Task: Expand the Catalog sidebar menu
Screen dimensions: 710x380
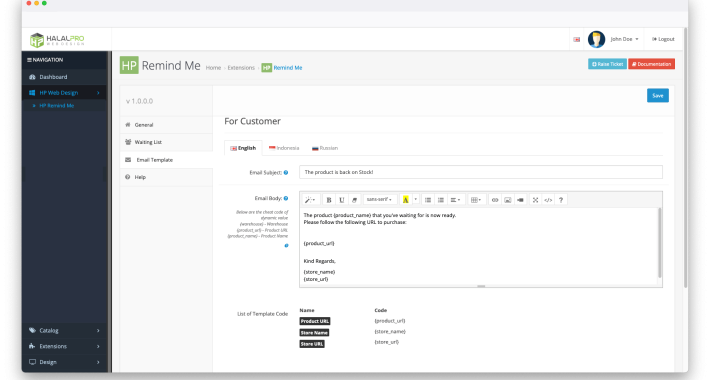Action: (64, 330)
